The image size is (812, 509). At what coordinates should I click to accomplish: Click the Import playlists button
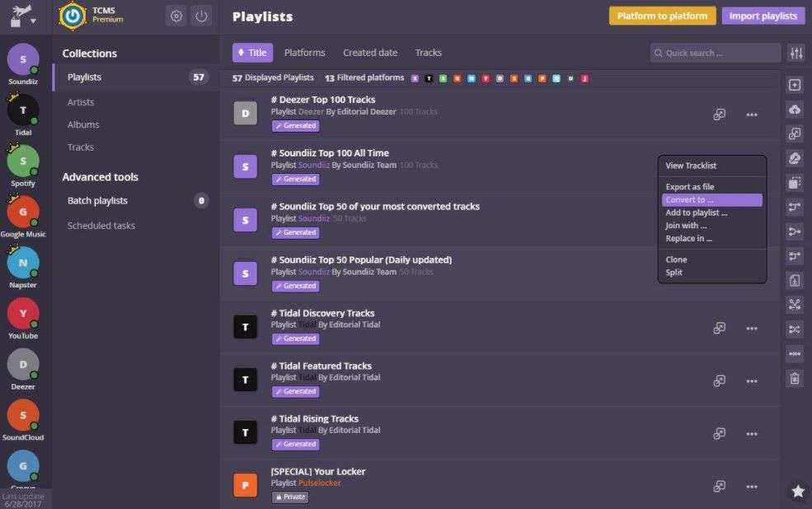763,16
